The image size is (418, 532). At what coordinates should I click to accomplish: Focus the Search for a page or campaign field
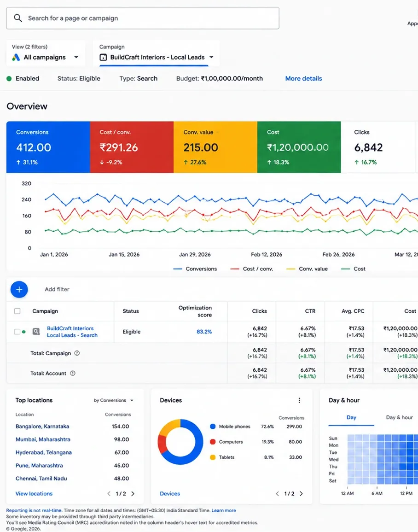(143, 18)
